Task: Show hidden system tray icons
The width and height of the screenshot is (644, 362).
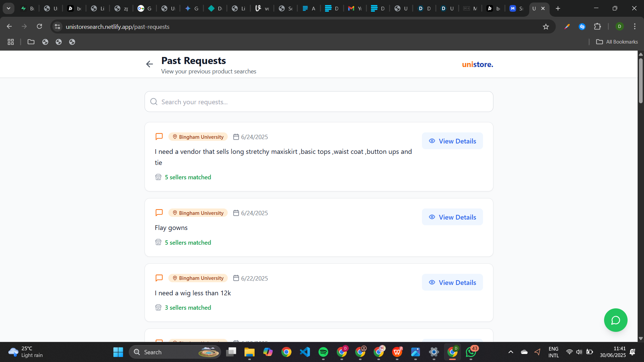Action: coord(511,352)
